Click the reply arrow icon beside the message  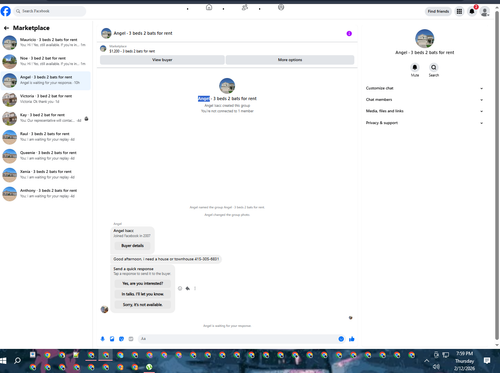point(188,288)
